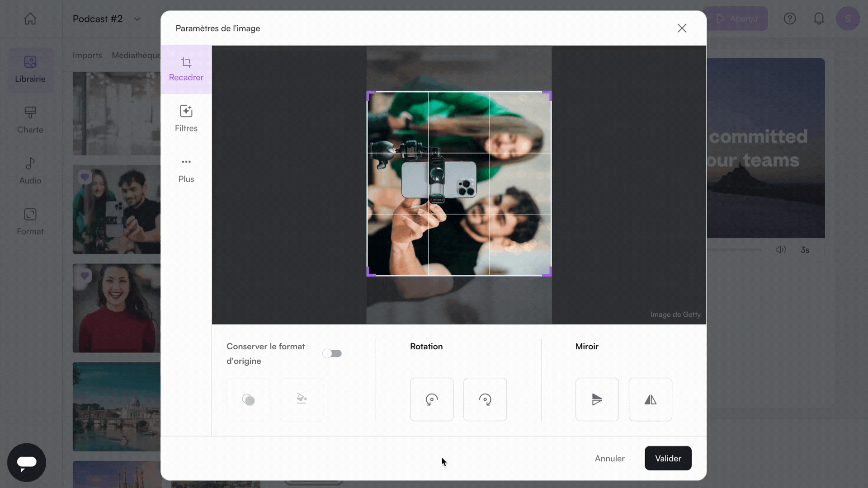The width and height of the screenshot is (868, 488).
Task: Open Librairie in sidebar
Action: (30, 70)
